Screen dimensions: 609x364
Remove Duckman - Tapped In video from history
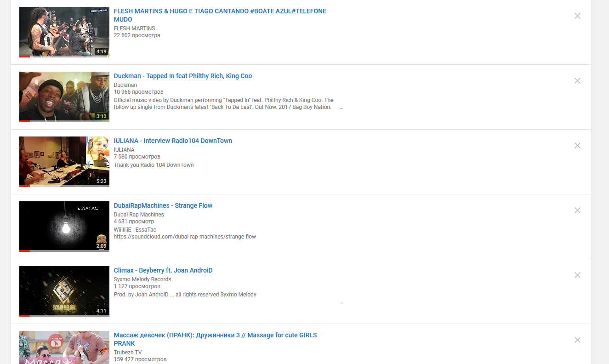[x=578, y=81]
